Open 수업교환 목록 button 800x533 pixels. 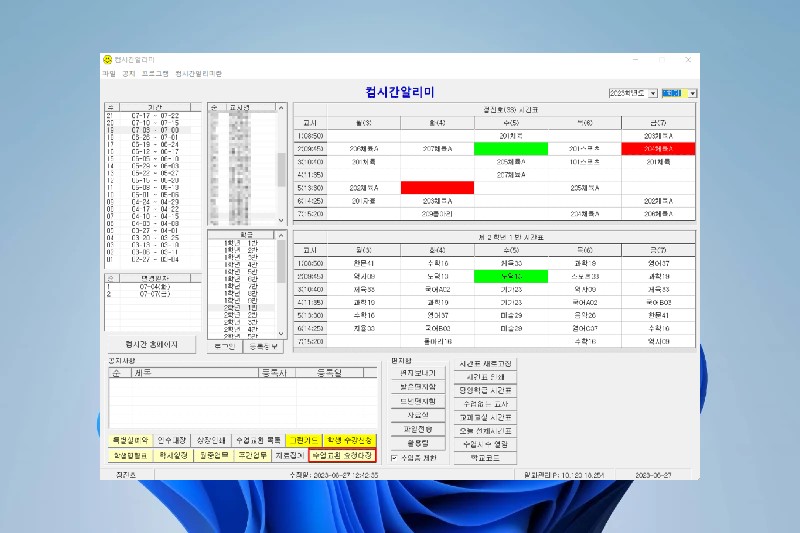[x=258, y=440]
